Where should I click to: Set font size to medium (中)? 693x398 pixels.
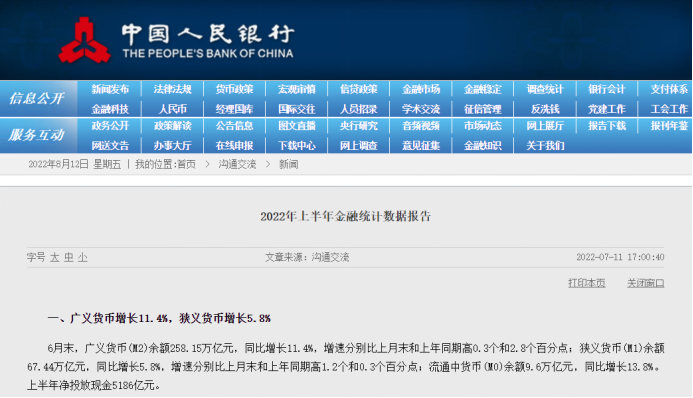(x=69, y=257)
